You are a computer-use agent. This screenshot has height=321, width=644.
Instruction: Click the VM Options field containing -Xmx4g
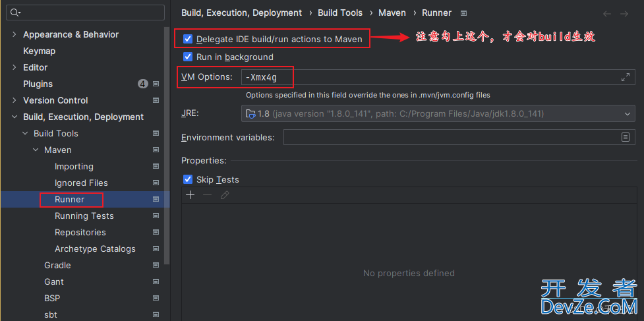click(438, 77)
